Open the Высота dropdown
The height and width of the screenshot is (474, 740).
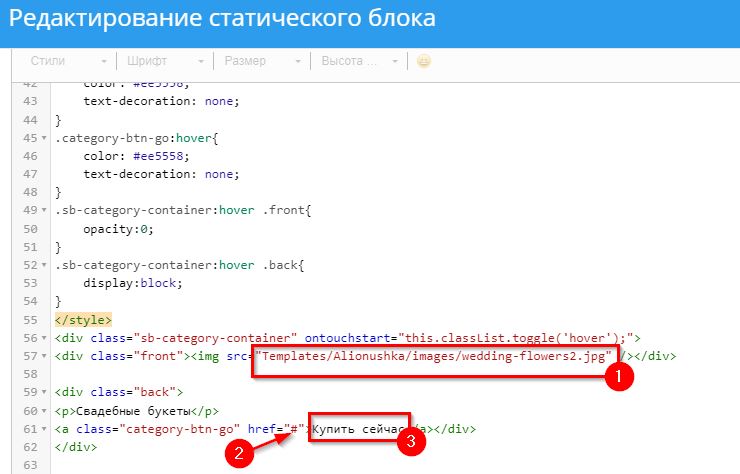click(360, 61)
